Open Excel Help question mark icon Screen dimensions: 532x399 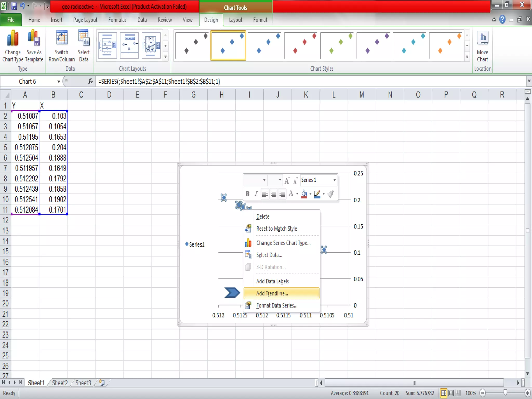coord(502,19)
